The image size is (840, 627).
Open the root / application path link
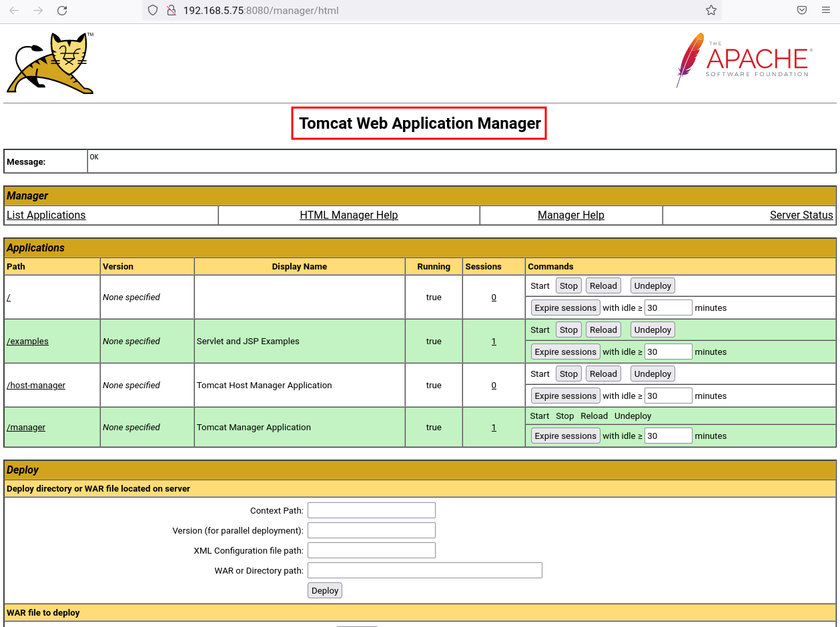pos(9,297)
